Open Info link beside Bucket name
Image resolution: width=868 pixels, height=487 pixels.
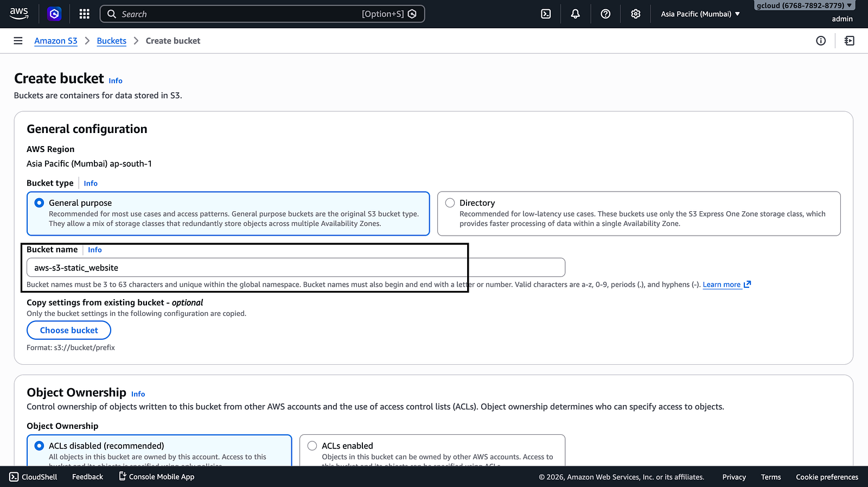pyautogui.click(x=95, y=250)
